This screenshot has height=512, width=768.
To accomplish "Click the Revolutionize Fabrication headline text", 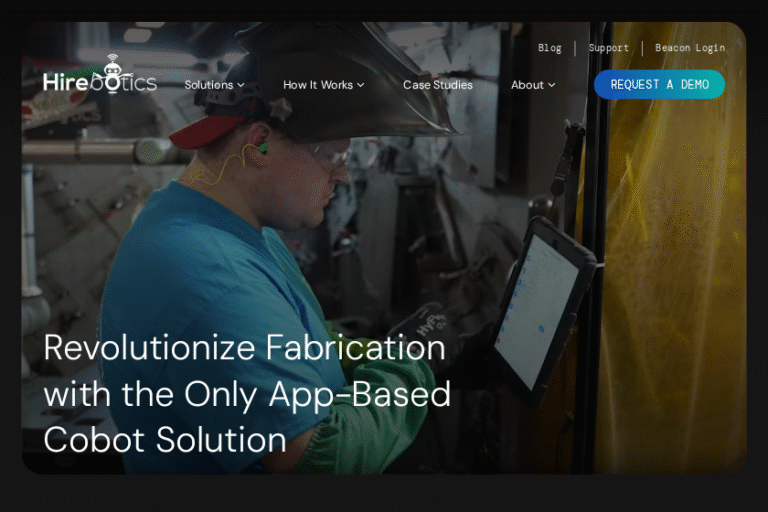I will point(246,393).
